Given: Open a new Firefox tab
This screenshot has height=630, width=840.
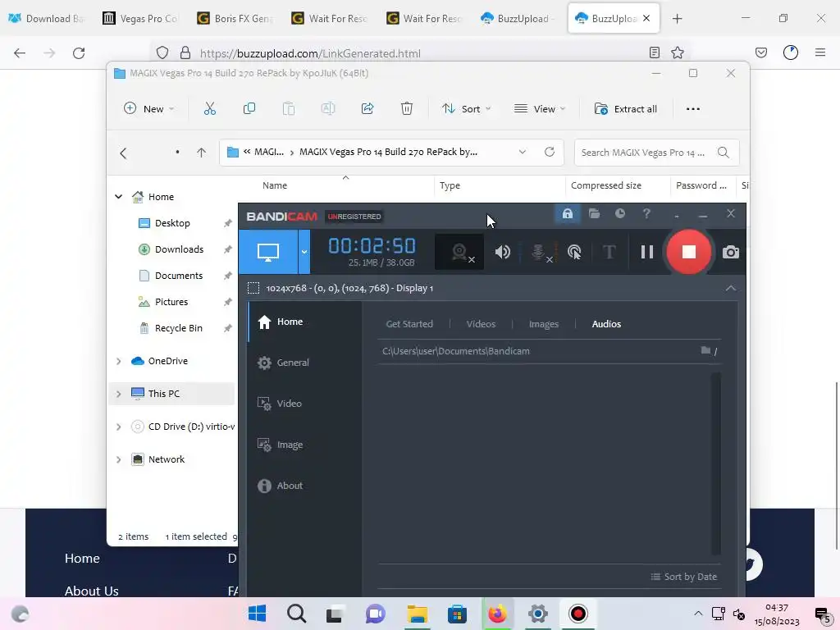Looking at the screenshot, I should pyautogui.click(x=677, y=18).
